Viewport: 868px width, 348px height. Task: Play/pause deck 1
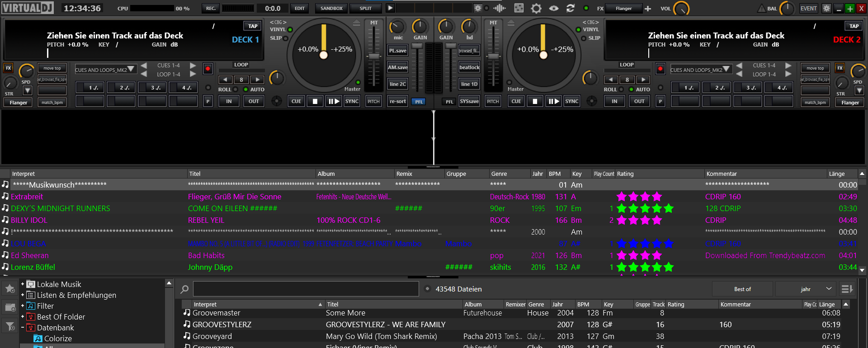click(x=334, y=101)
